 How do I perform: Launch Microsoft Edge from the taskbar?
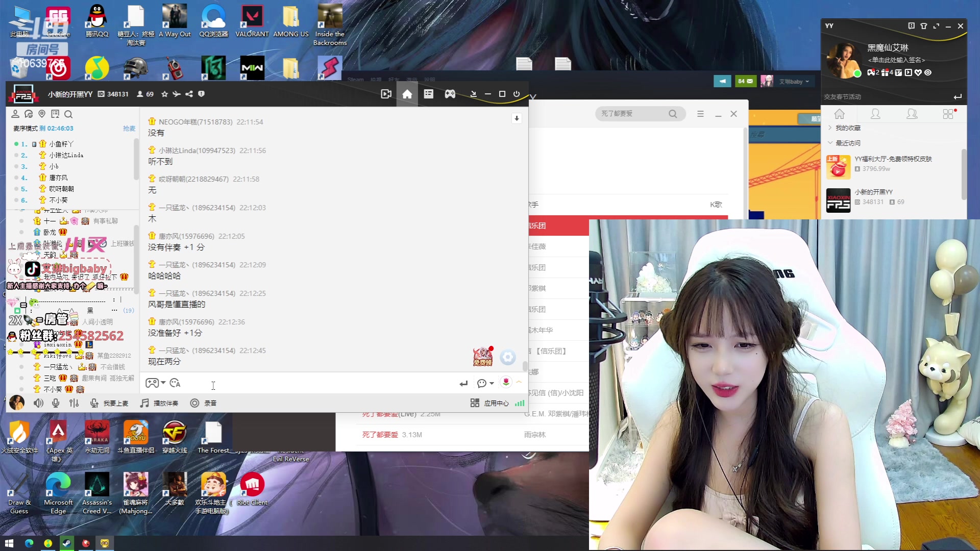29,543
